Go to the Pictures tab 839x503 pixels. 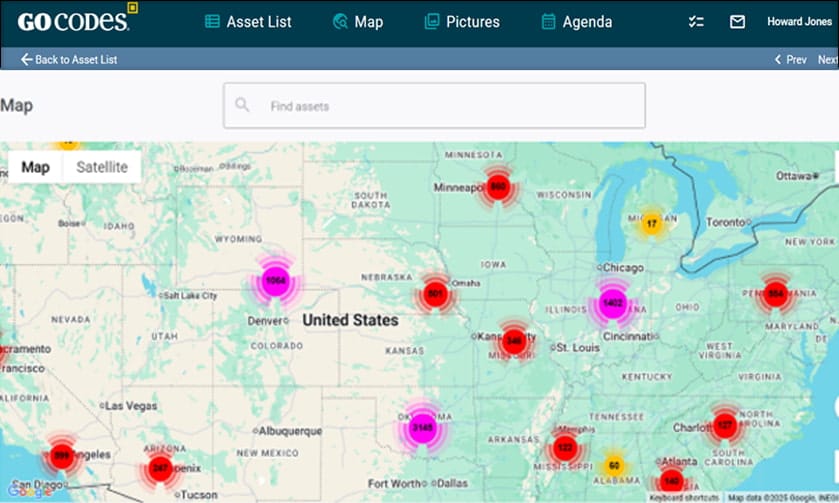[x=461, y=22]
